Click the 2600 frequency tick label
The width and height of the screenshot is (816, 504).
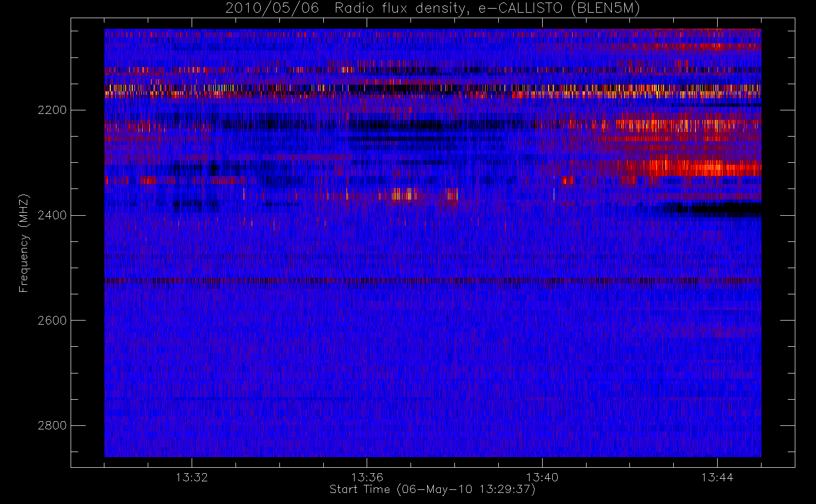click(x=52, y=321)
